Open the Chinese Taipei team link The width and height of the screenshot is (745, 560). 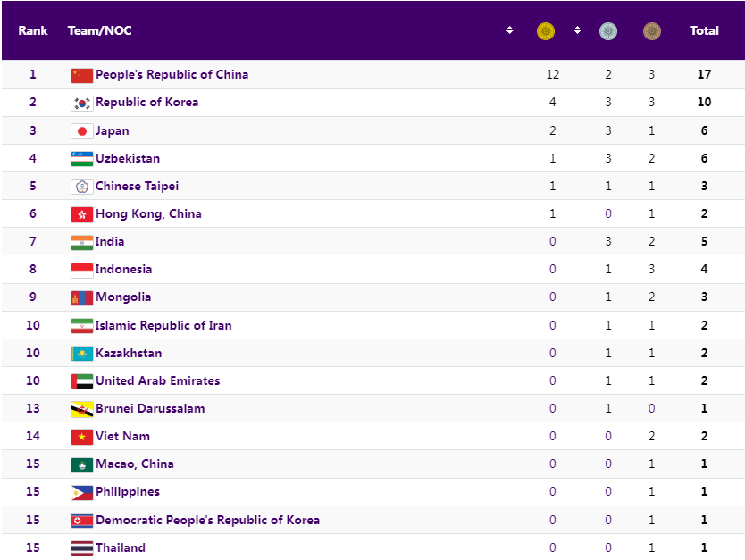(x=137, y=186)
